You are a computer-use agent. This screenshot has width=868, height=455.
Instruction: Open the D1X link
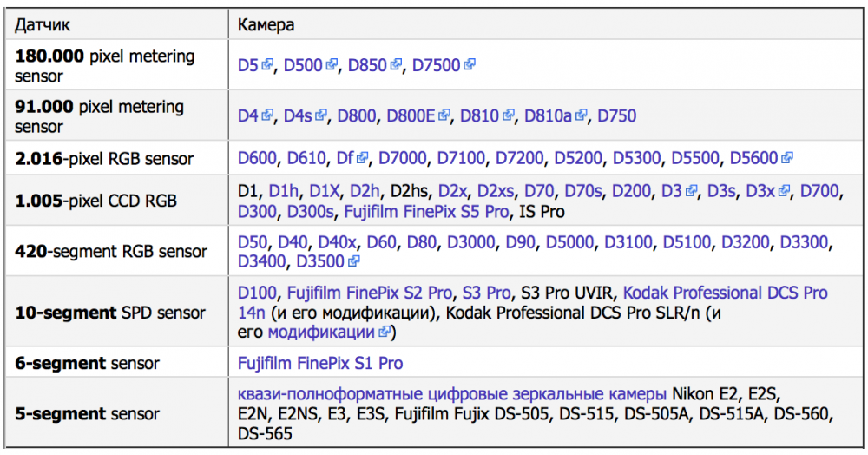324,192
